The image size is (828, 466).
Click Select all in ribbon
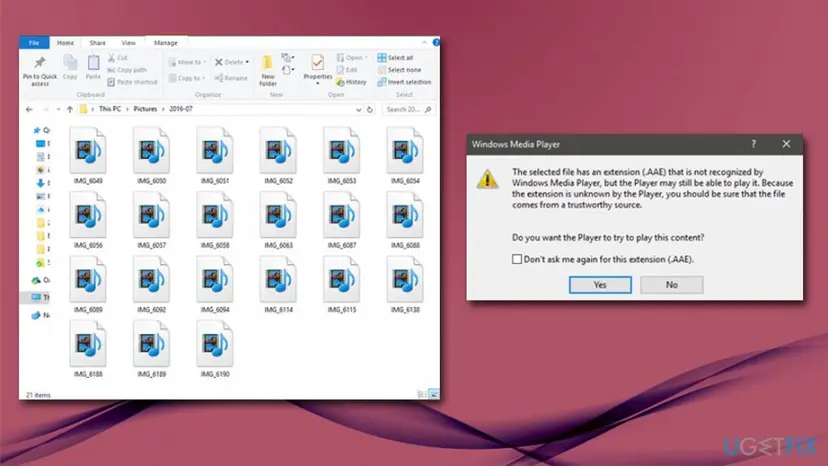pos(396,58)
